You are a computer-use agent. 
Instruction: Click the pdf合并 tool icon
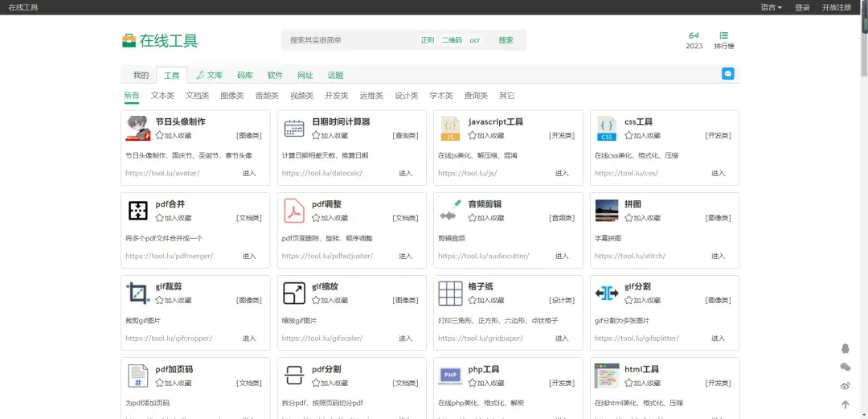(138, 211)
